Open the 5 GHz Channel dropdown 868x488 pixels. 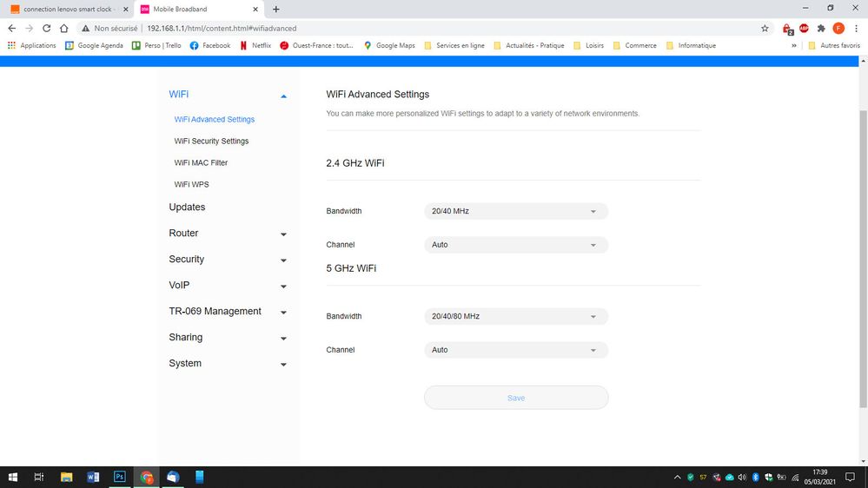[515, 350]
